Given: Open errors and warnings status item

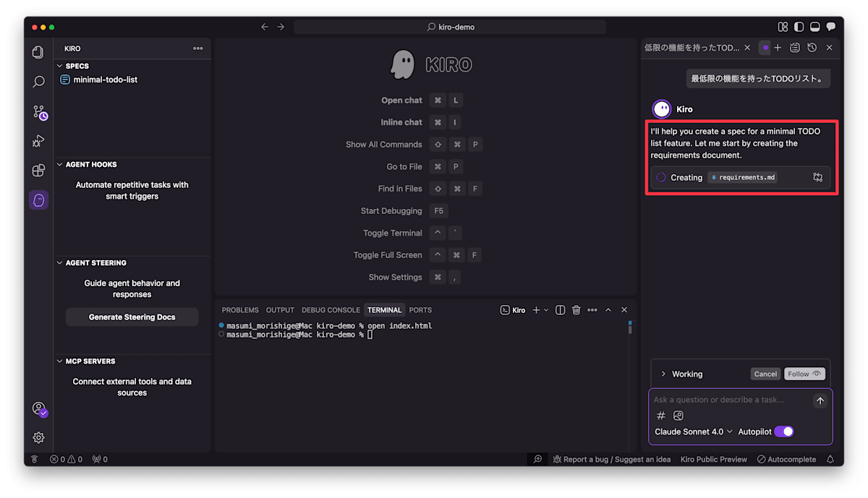Looking at the screenshot, I should tap(66, 459).
